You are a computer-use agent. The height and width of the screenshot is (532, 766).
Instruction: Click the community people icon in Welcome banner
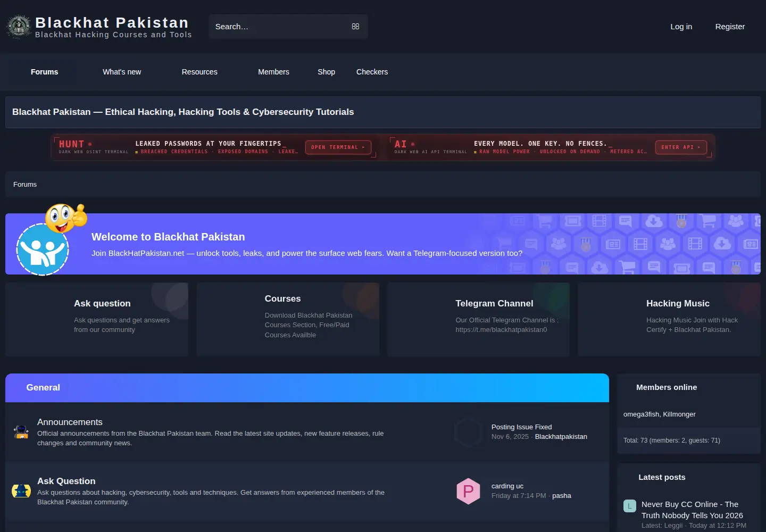[43, 250]
